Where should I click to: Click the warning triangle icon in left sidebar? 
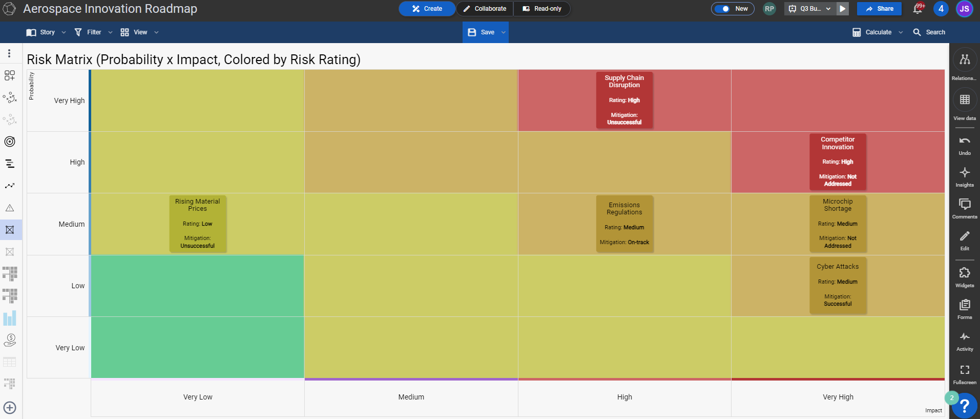10,208
